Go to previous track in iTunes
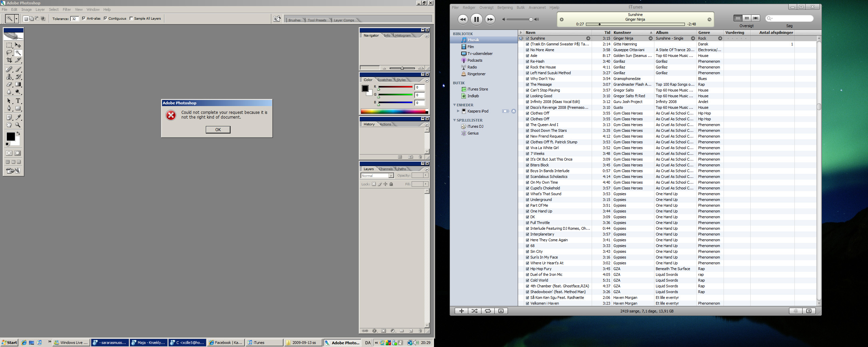 463,20
